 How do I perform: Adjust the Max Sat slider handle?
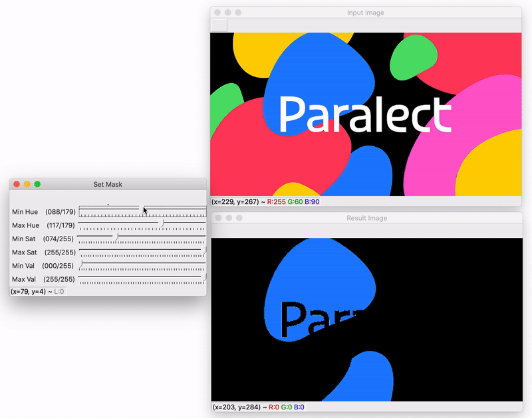click(x=205, y=250)
